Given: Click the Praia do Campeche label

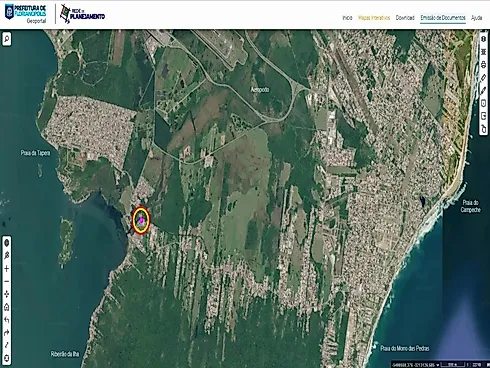Looking at the screenshot, I should (x=471, y=206).
